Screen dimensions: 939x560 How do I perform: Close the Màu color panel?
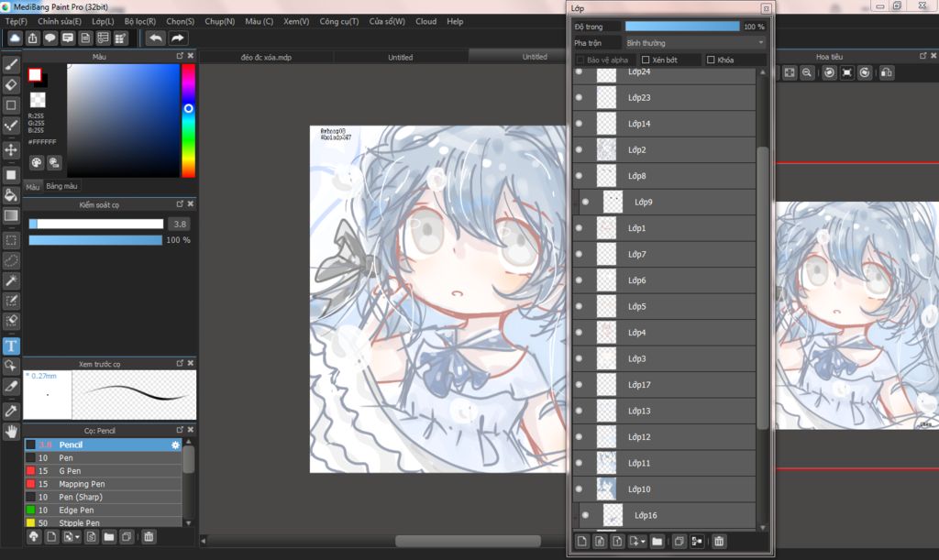191,56
